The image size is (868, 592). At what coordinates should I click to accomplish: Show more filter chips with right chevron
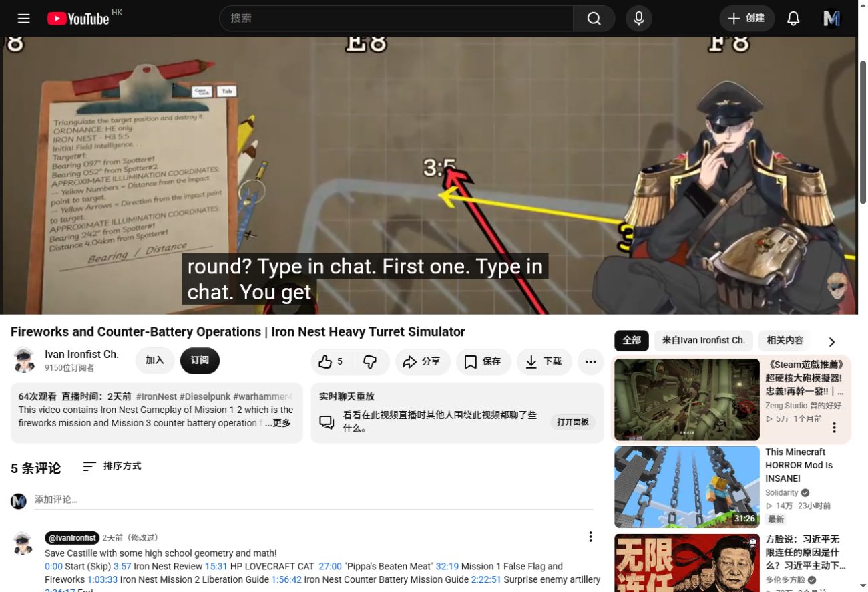pos(832,342)
